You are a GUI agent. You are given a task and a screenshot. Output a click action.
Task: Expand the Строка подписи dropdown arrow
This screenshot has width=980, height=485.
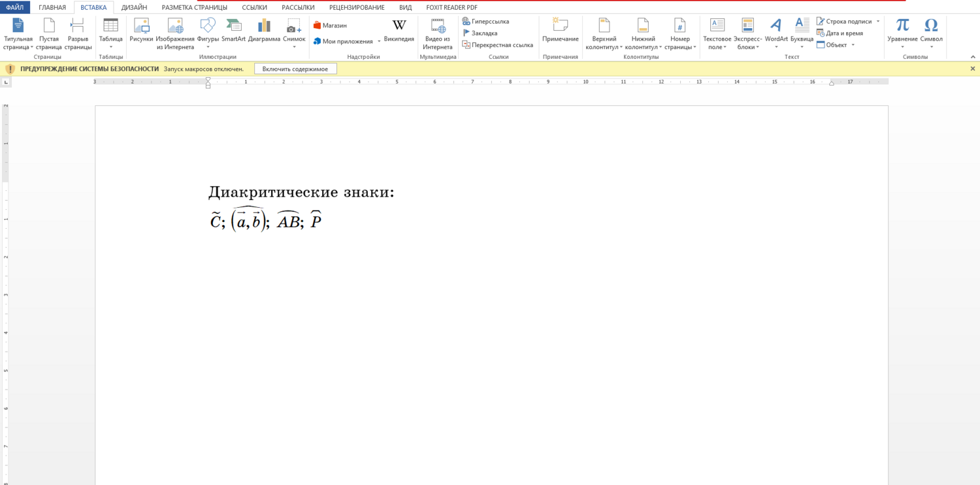pyautogui.click(x=878, y=22)
